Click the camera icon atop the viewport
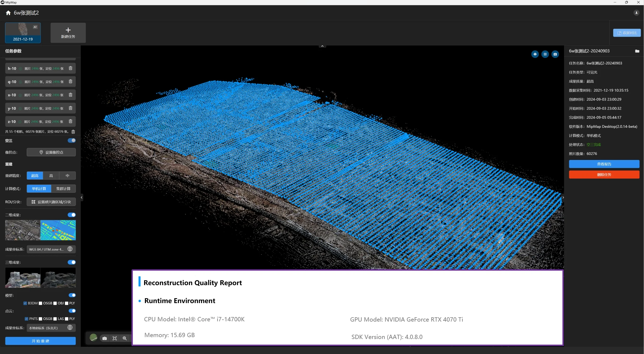 pos(555,54)
